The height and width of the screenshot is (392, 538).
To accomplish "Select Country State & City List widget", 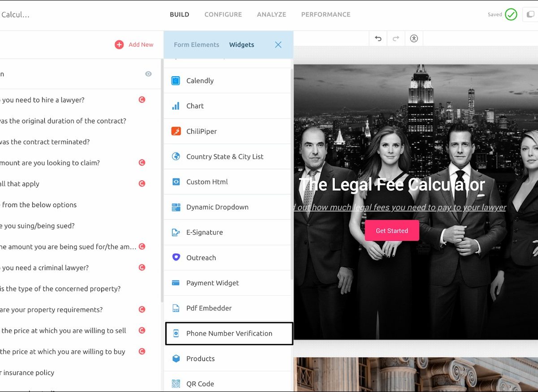I will click(x=225, y=157).
